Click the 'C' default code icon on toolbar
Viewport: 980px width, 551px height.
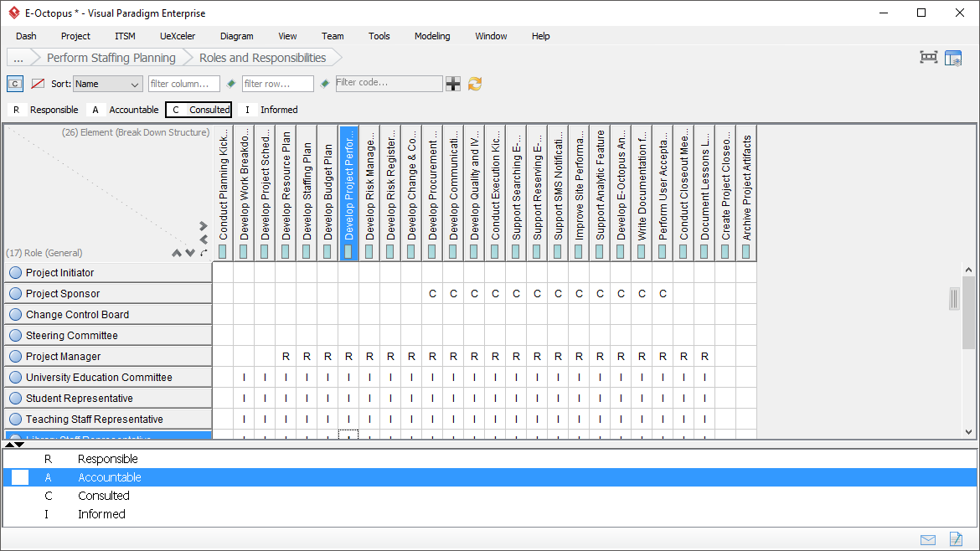[x=13, y=84]
